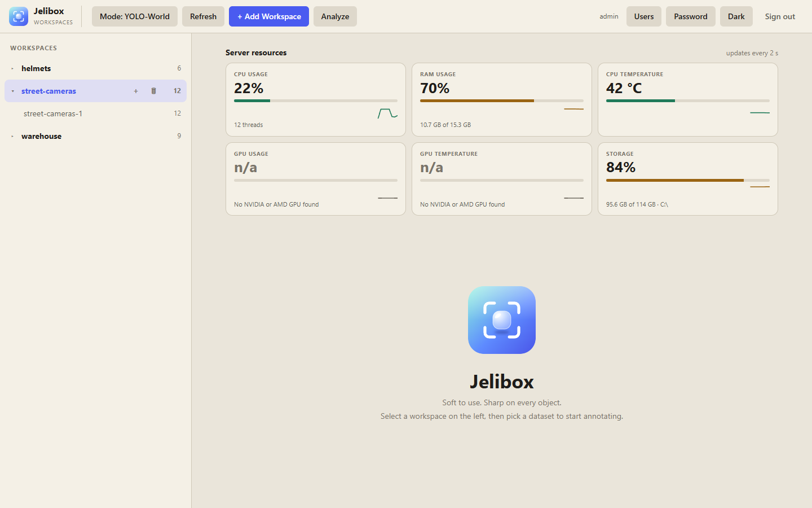
Task: Sign out of the admin account
Action: point(780,16)
